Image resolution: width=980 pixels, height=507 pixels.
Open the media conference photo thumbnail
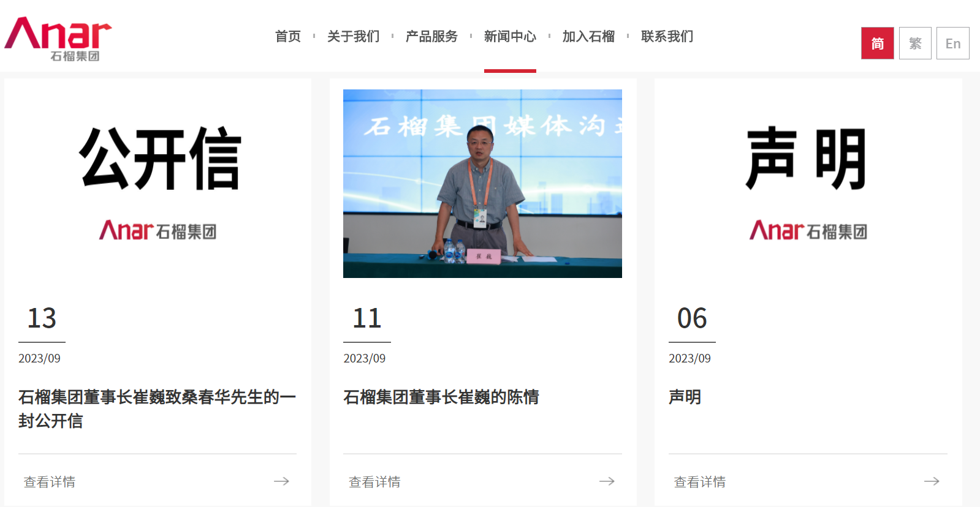(482, 183)
